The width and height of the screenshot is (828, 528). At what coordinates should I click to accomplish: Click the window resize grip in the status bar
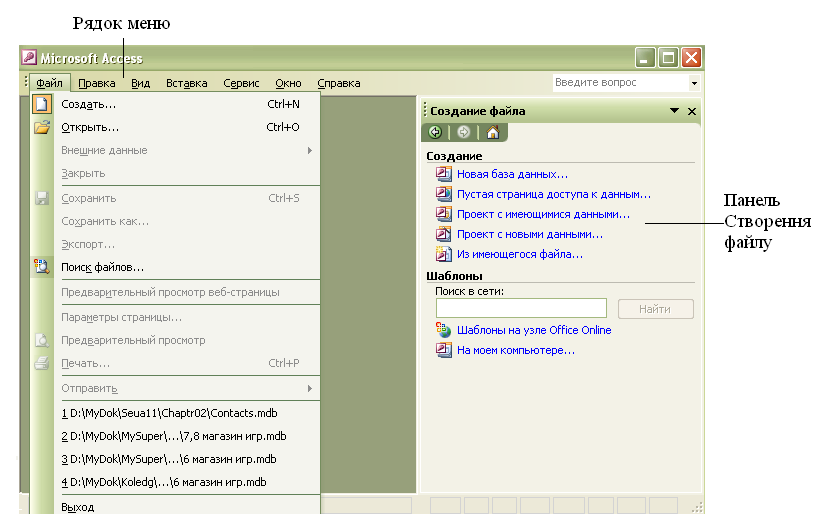click(x=698, y=506)
